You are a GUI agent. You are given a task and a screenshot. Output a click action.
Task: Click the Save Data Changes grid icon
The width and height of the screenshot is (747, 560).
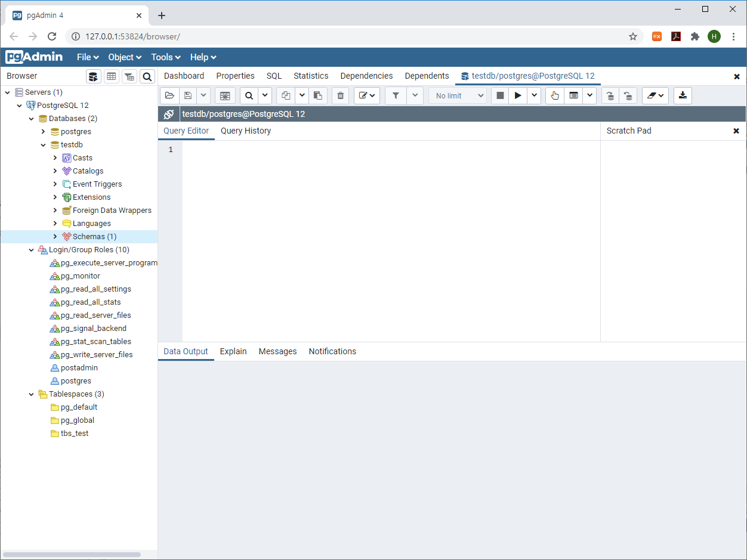pos(225,95)
